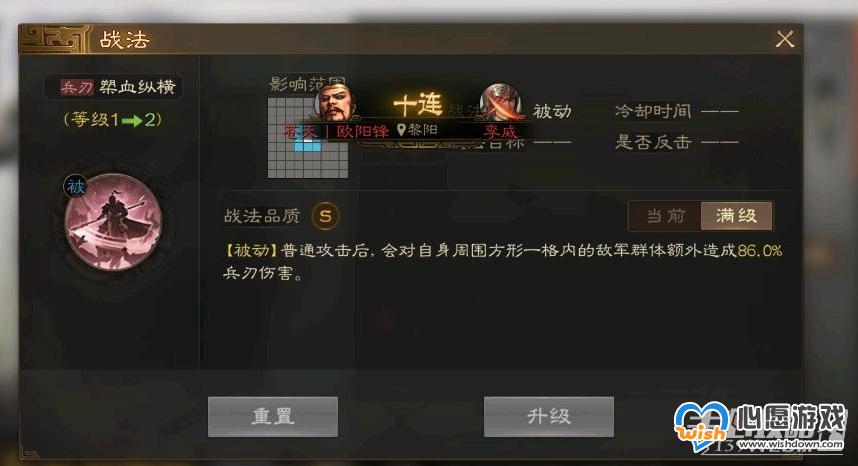Switch to 当前 current level view
858x466 pixels.
coord(665,215)
